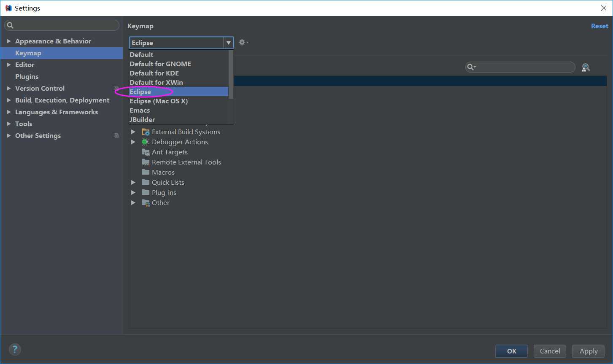Click the Debugger Actions bug icon
The height and width of the screenshot is (364, 613).
pos(146,142)
